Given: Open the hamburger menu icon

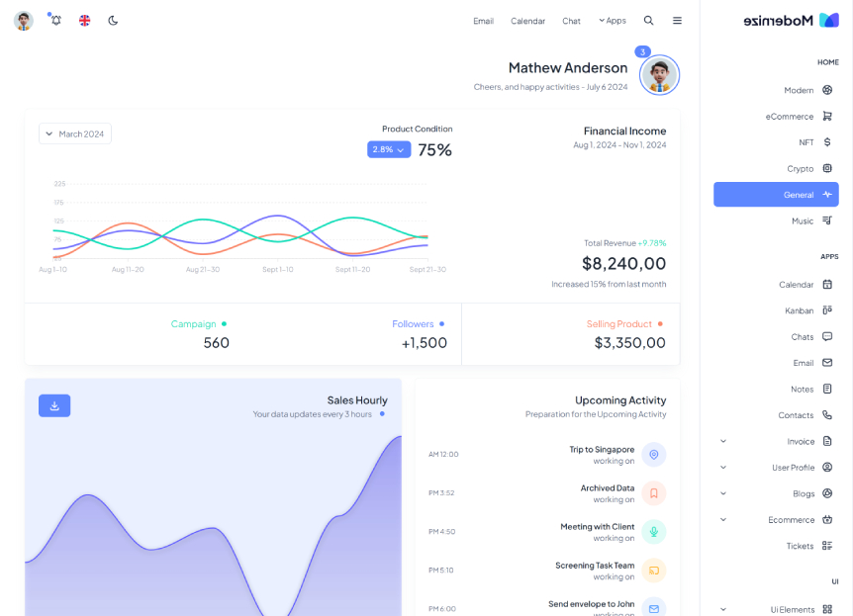Looking at the screenshot, I should coord(677,21).
